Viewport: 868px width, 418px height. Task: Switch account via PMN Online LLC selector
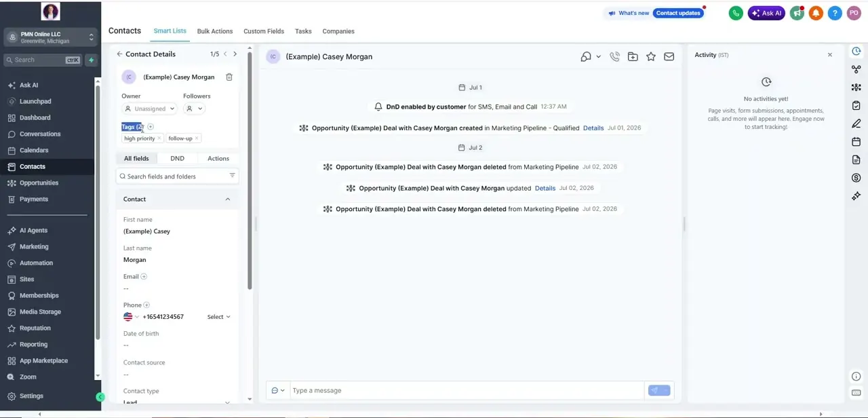click(51, 37)
